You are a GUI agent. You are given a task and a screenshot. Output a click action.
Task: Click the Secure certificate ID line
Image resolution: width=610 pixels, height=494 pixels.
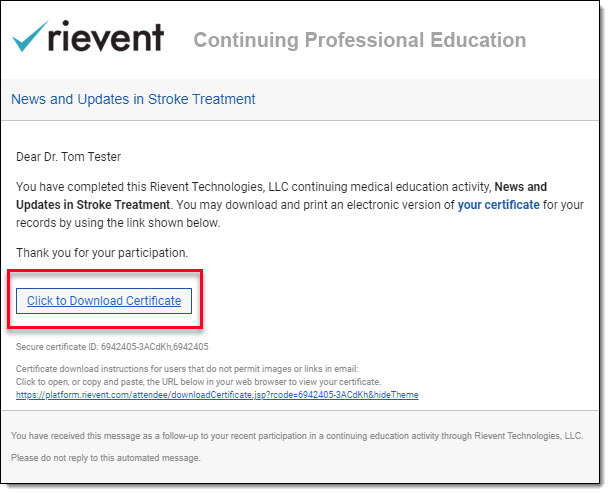(112, 347)
